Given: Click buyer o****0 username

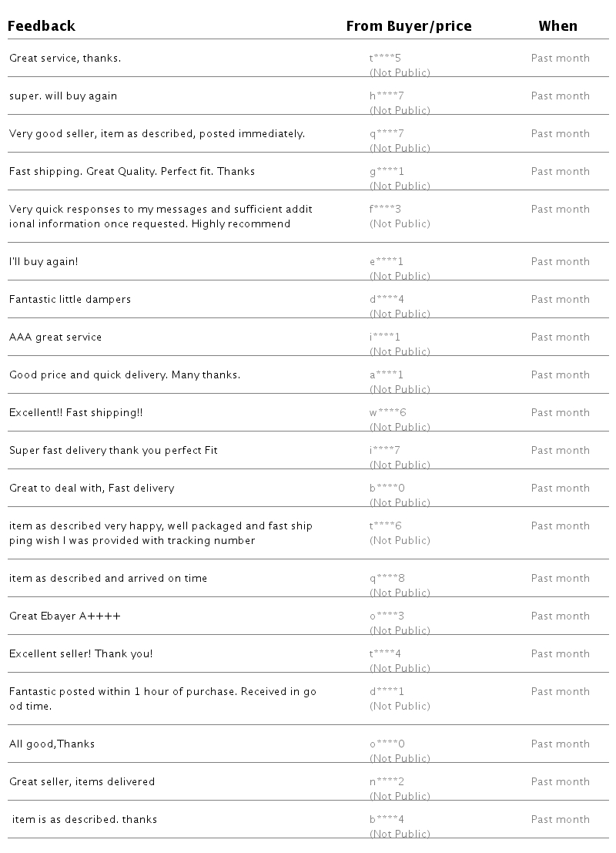Looking at the screenshot, I should click(387, 744).
